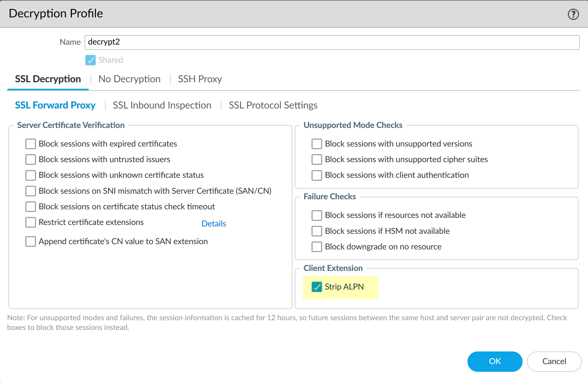Enable Block sessions on SNI mismatch

pos(31,191)
